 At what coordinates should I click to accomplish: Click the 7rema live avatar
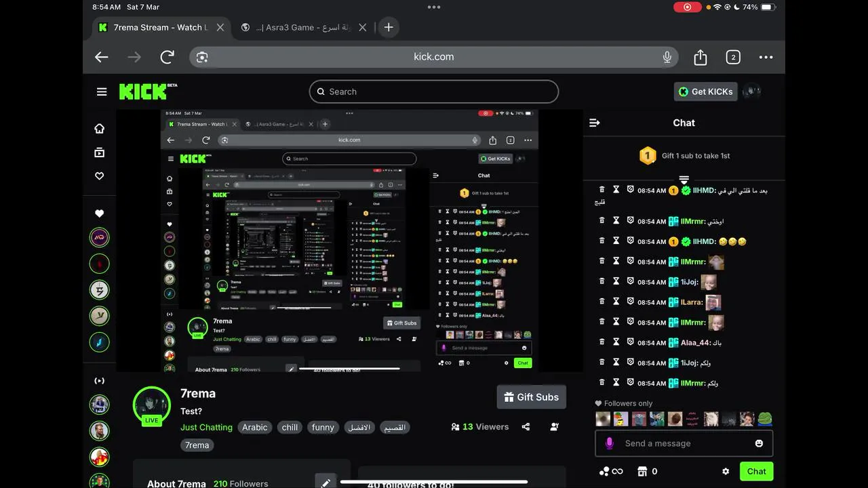[x=151, y=405]
